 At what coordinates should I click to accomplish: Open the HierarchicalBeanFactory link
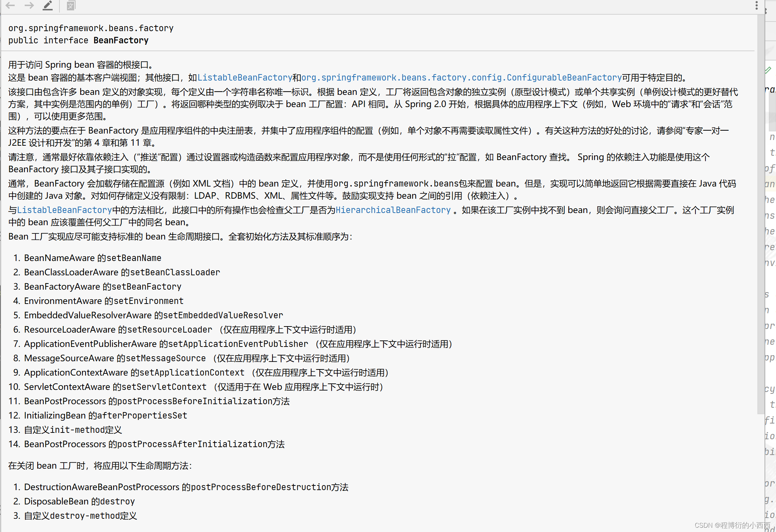(x=393, y=210)
